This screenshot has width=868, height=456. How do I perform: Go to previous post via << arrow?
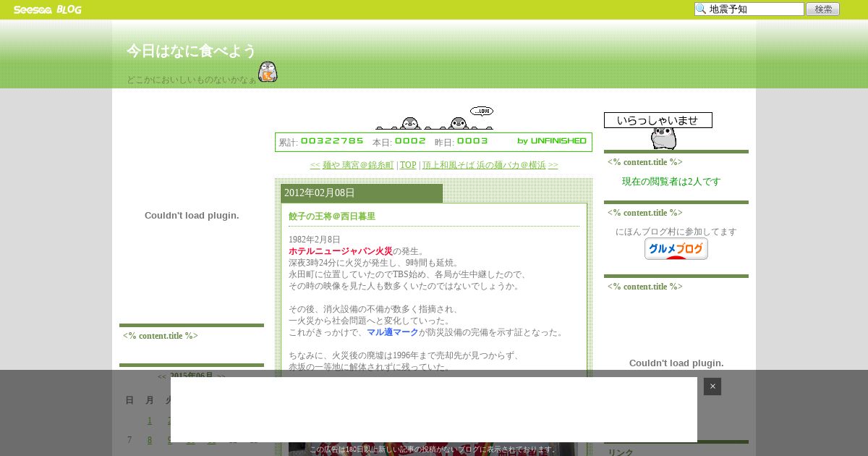[x=315, y=165]
